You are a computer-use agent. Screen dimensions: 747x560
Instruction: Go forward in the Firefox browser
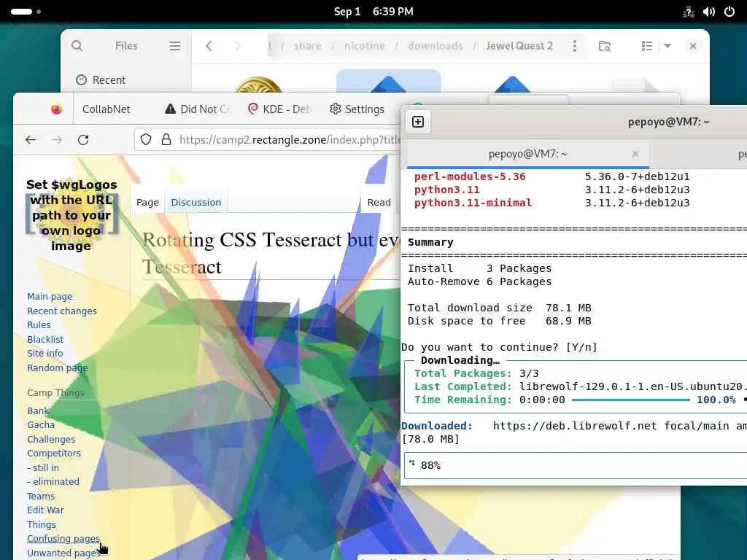(57, 139)
